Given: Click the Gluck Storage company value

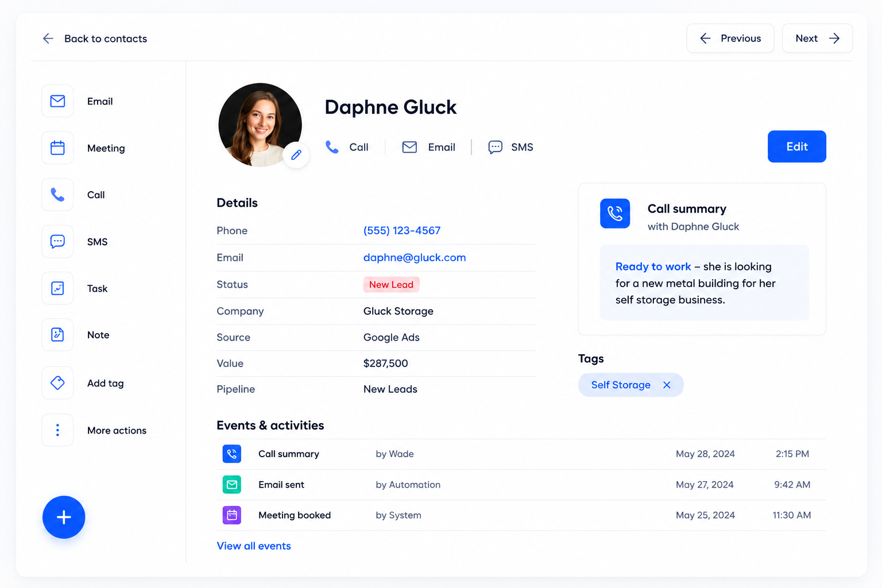Looking at the screenshot, I should point(399,311).
